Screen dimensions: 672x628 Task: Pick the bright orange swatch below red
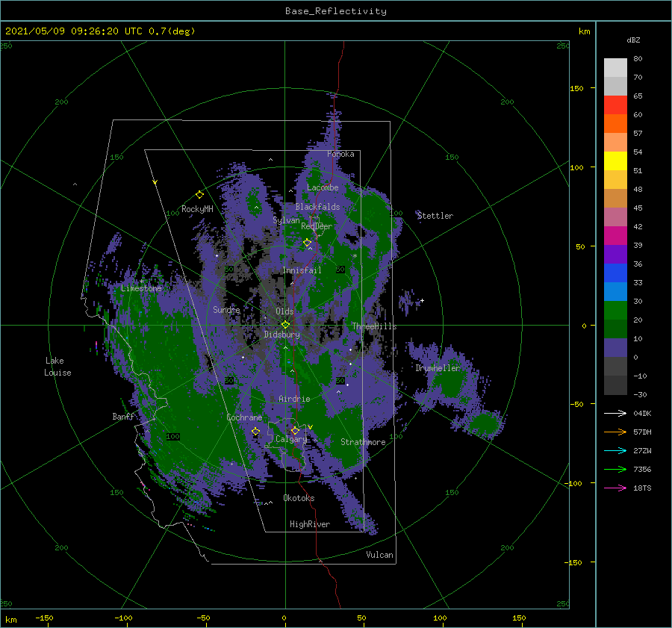pos(615,123)
